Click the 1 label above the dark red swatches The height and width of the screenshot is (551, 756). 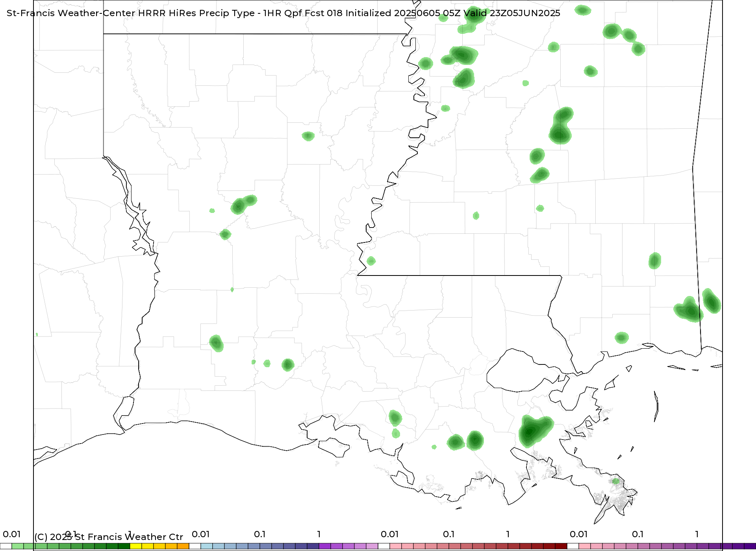(508, 534)
